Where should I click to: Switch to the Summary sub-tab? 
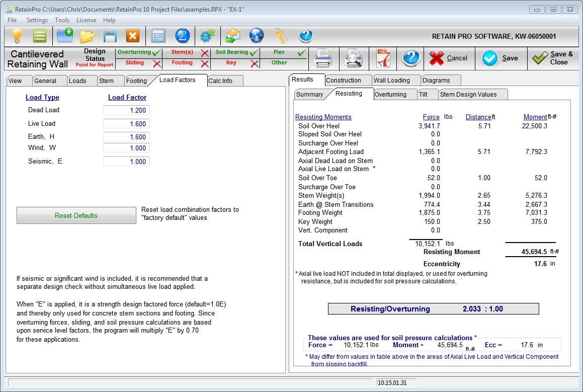tap(310, 95)
